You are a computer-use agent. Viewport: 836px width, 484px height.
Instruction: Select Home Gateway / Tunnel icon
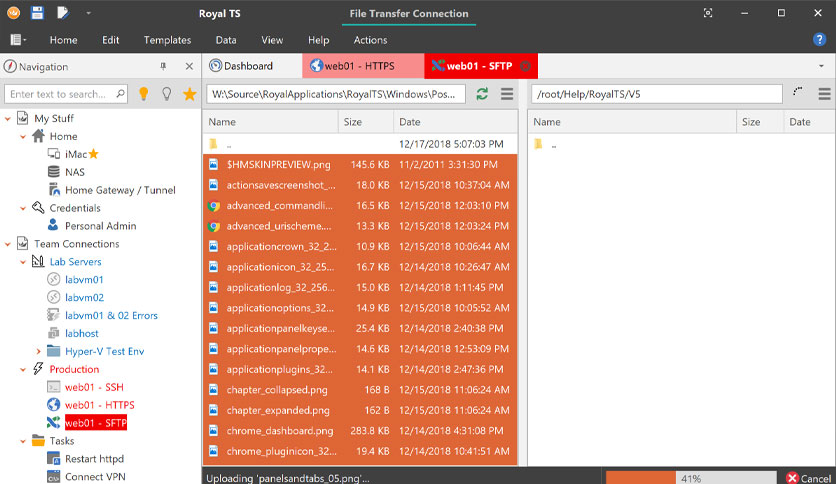[54, 190]
